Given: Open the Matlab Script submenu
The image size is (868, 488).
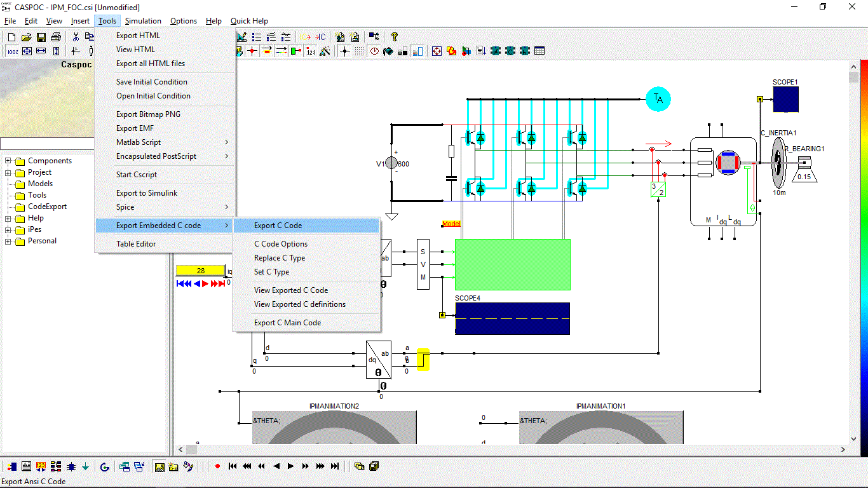Looking at the screenshot, I should [165, 142].
